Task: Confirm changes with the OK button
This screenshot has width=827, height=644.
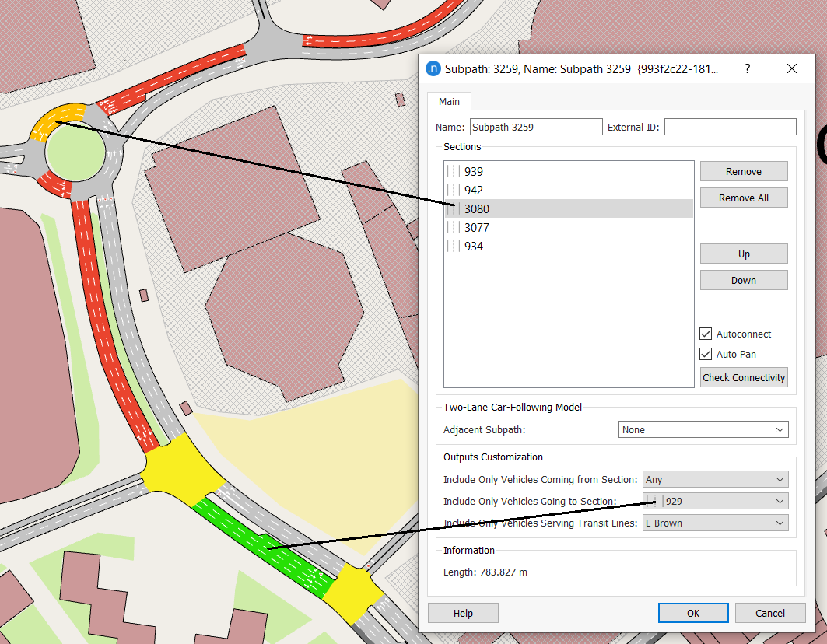Action: tap(692, 613)
